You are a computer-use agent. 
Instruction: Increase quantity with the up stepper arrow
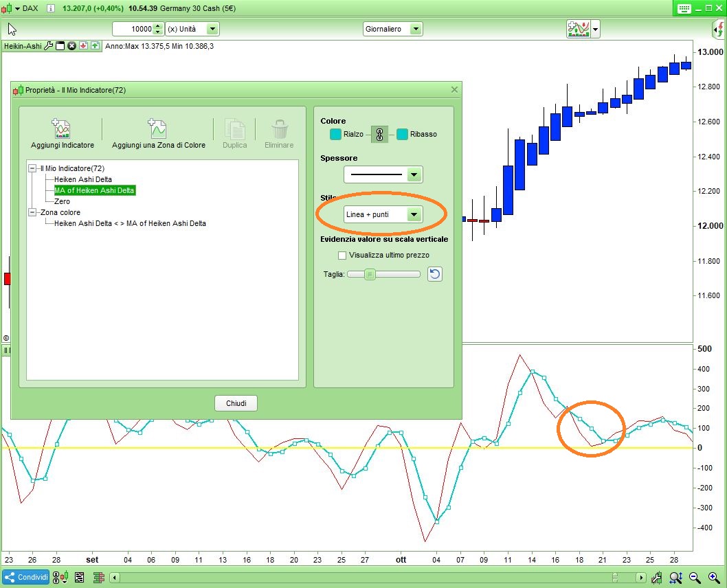click(158, 26)
